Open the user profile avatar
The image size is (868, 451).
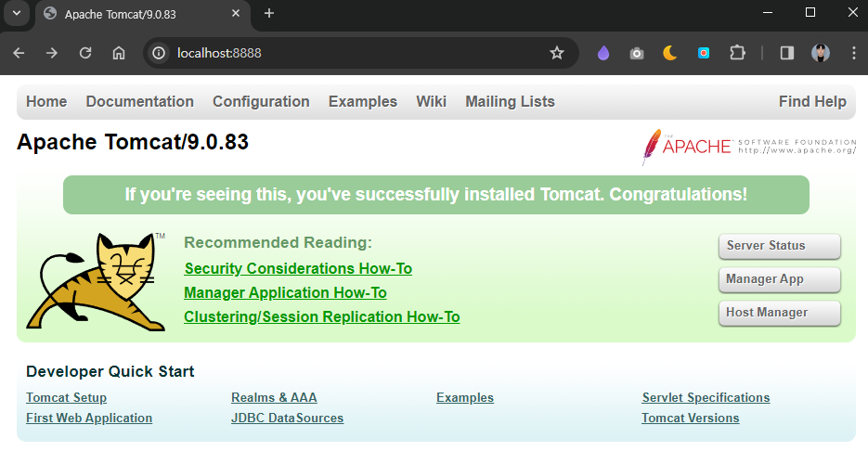(821, 53)
